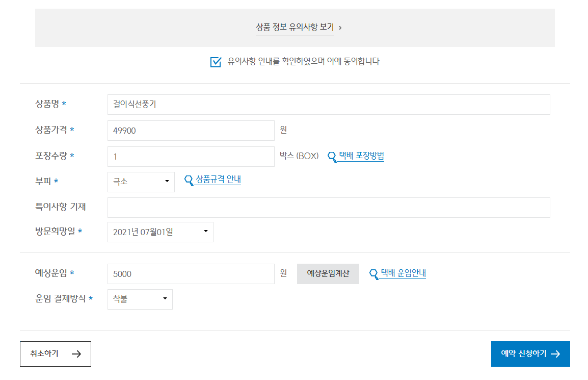Open 상품규격 안내 link

218,180
